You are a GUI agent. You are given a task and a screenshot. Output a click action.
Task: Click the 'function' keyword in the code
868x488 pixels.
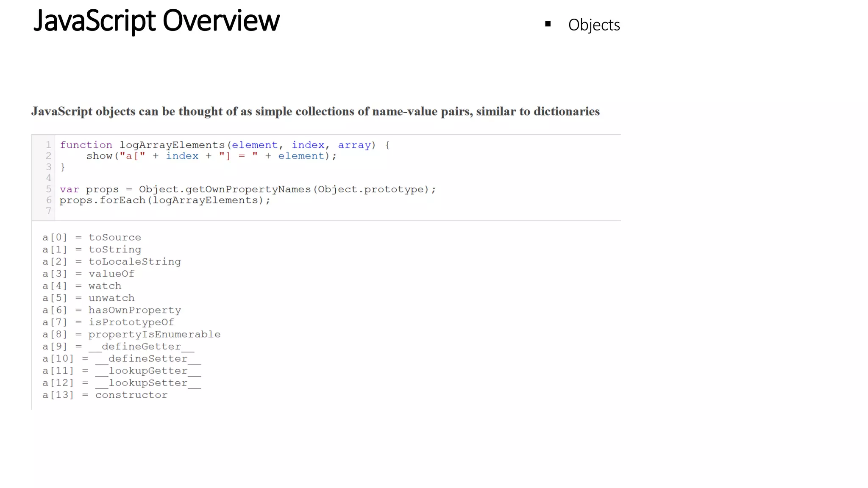pos(86,145)
